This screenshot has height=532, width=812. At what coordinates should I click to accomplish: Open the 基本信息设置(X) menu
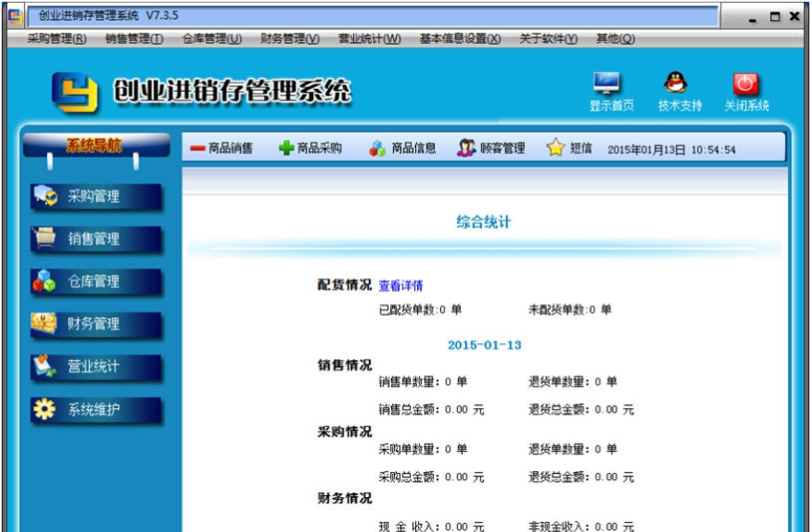460,39
